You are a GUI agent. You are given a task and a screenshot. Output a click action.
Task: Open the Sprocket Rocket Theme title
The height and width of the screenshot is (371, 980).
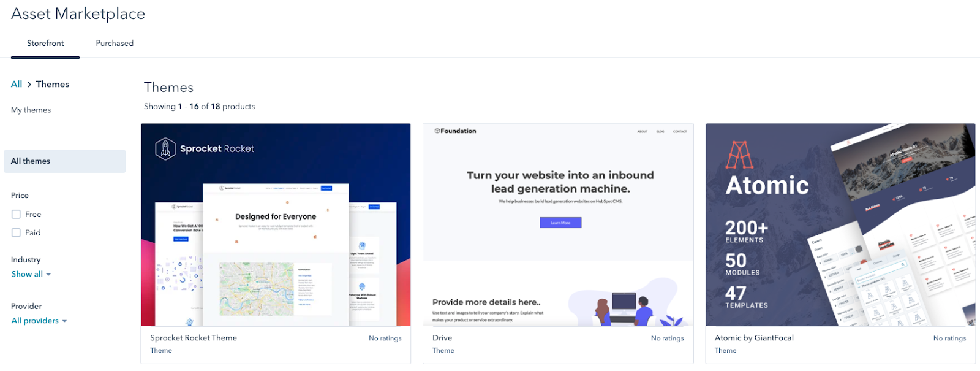point(194,338)
